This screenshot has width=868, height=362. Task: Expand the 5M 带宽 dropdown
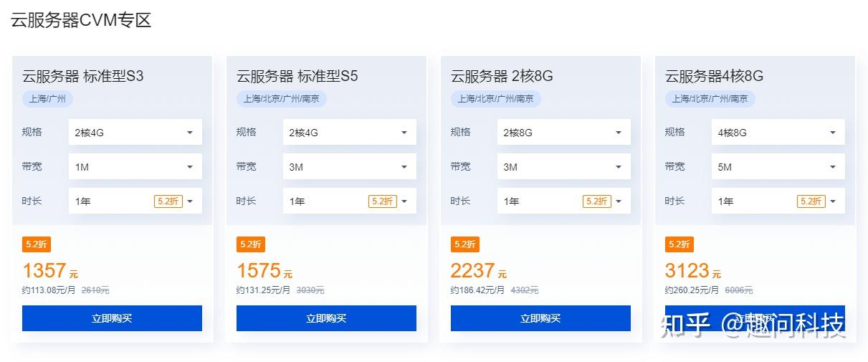[x=778, y=167]
